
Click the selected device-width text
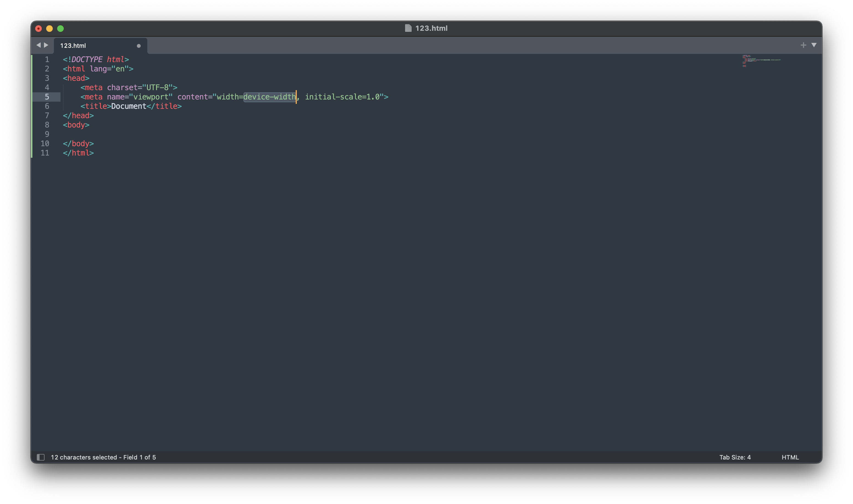click(270, 97)
